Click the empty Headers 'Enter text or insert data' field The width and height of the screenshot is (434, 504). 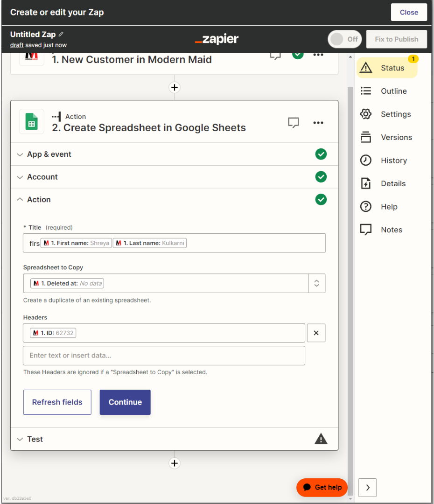tap(164, 356)
